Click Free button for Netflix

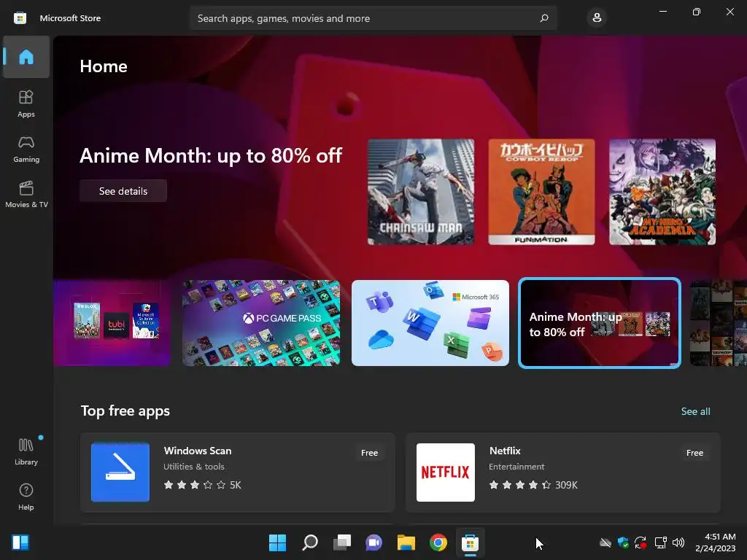coord(694,453)
